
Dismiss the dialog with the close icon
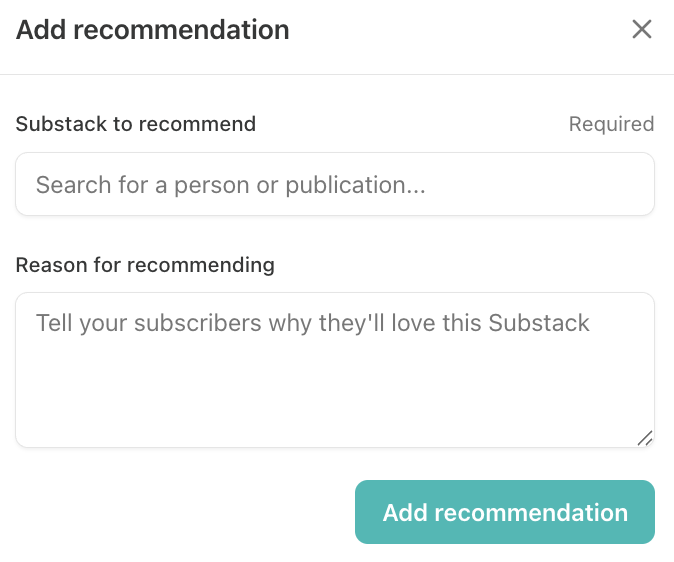point(642,29)
